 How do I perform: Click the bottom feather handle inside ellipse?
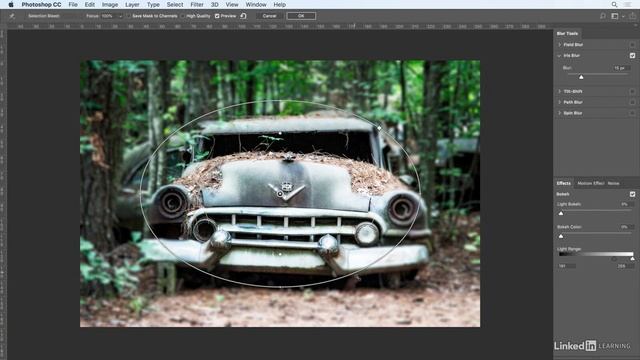[280, 254]
